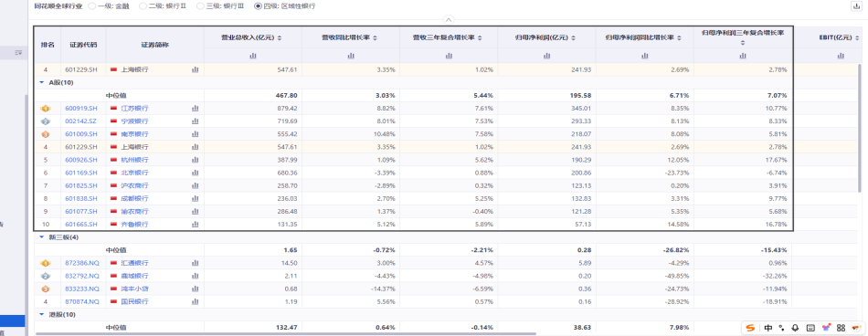Click the -49.85% value in 鹿城银行 row
This screenshot has height=336, width=868.
click(x=676, y=276)
